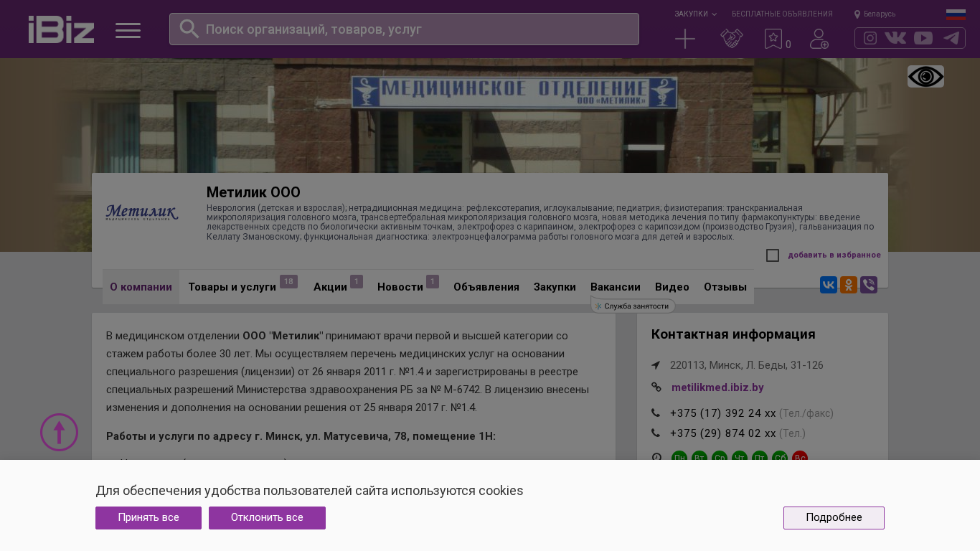Click the search magnifier icon
980x551 pixels.
click(189, 29)
